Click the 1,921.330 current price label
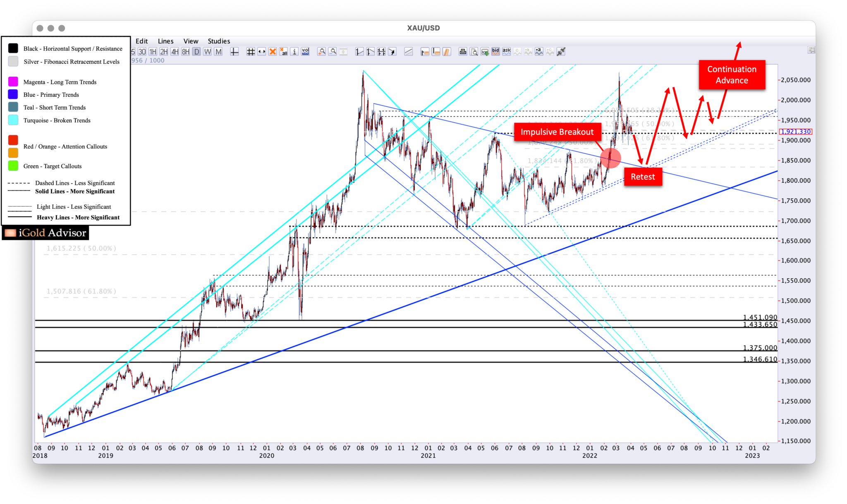Image resolution: width=847 pixels, height=504 pixels. click(x=796, y=131)
